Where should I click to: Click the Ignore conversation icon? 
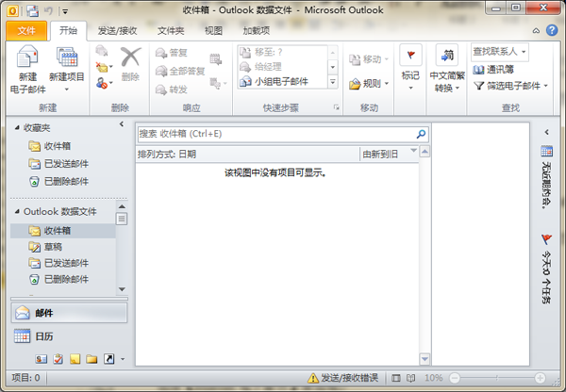pyautogui.click(x=102, y=51)
